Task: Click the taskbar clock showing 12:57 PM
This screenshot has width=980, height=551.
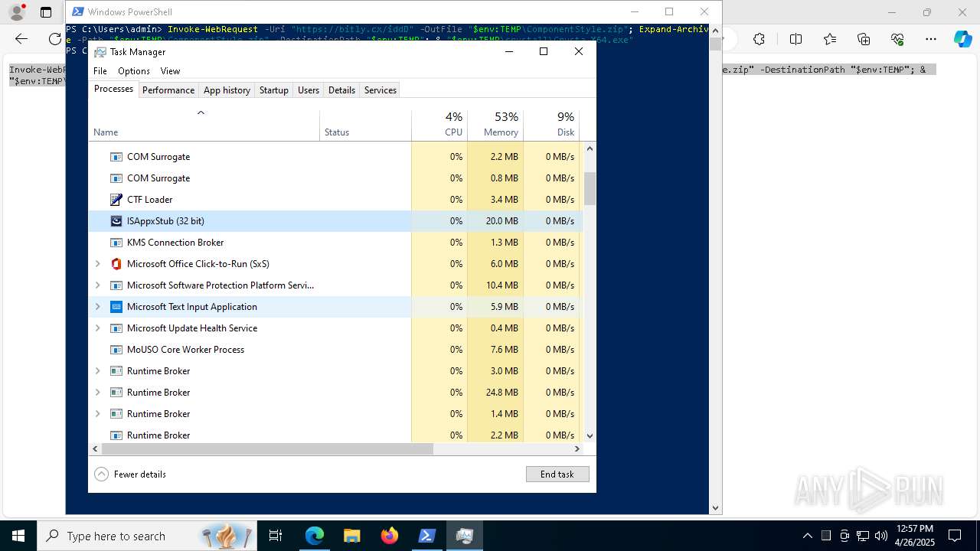Action: [914, 536]
